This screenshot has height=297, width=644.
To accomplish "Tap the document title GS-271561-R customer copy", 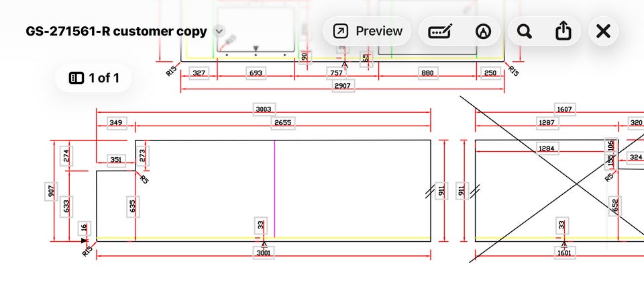I will click(x=116, y=32).
